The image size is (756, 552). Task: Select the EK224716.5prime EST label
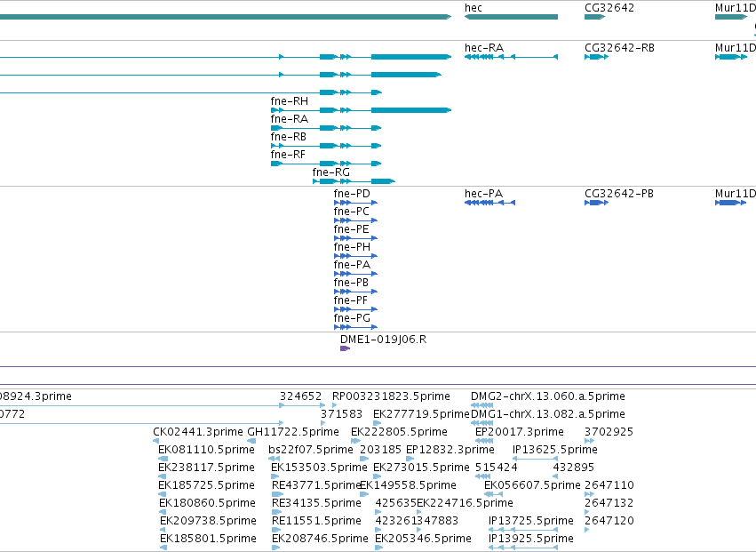(465, 503)
